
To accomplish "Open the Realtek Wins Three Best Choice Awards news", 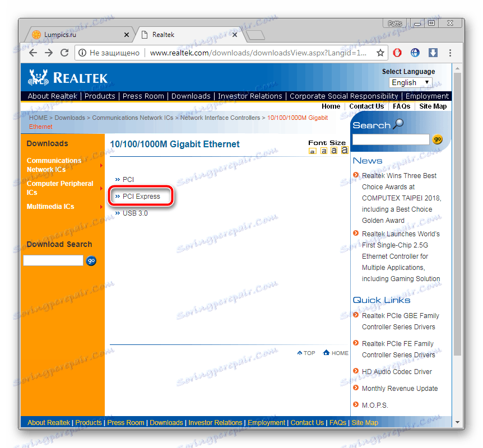I will 402,198.
